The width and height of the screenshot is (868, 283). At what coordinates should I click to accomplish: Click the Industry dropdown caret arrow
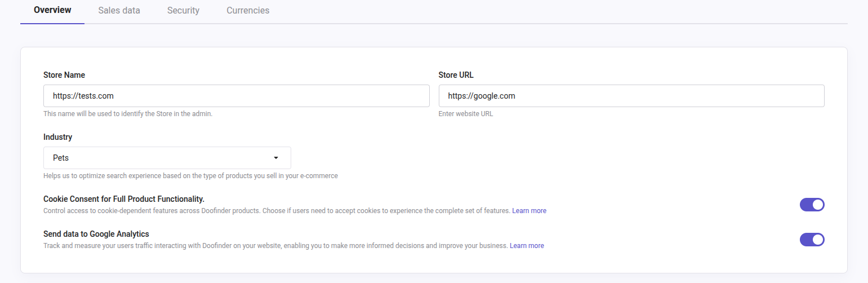276,158
